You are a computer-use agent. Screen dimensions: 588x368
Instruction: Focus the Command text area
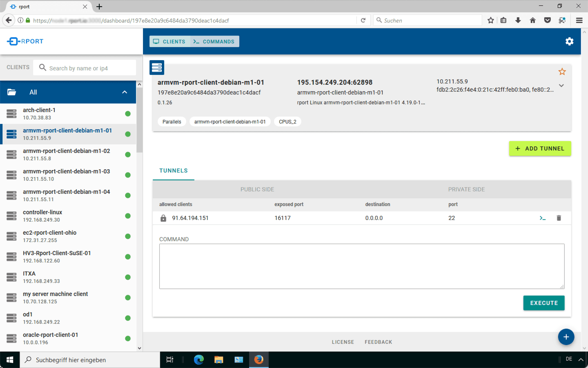[x=361, y=266]
